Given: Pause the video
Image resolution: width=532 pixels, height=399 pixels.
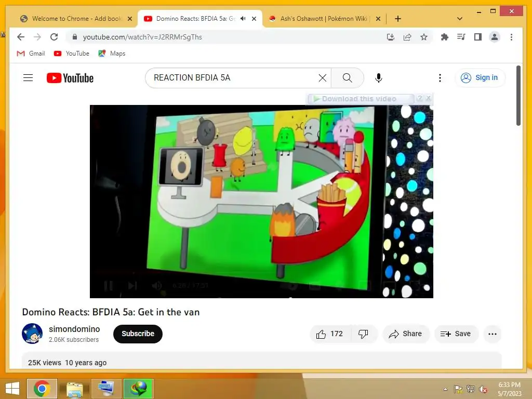Looking at the screenshot, I should [109, 286].
